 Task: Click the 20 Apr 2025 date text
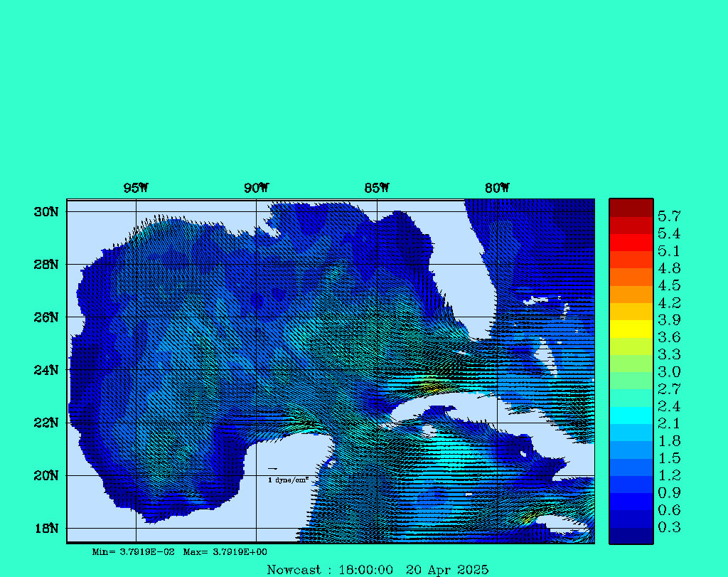coord(447,569)
